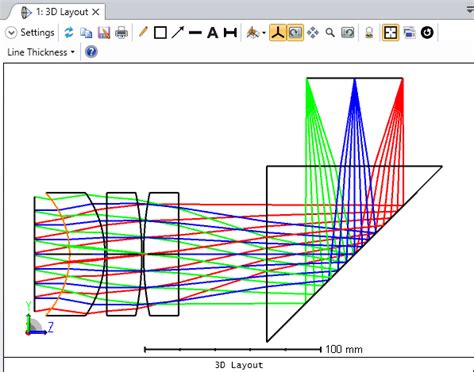Open the window list arrow at top right
This screenshot has width=474, height=372.
point(470,11)
